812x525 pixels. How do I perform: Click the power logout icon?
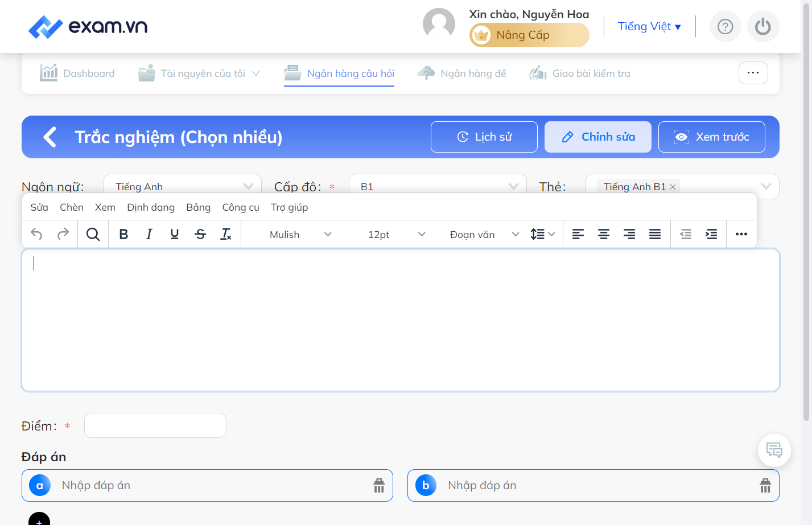point(763,26)
